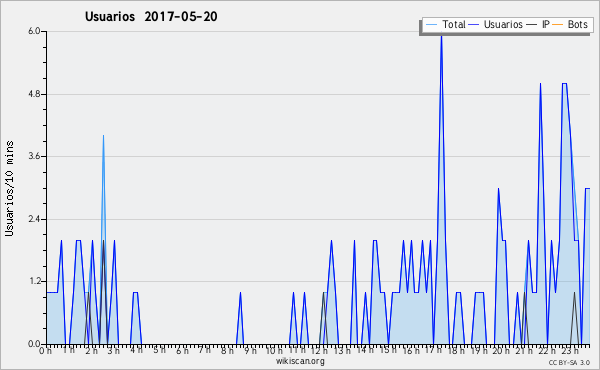This screenshot has height=370, width=600.
Task: Click the '20 h' x-axis label
Action: pos(501,350)
